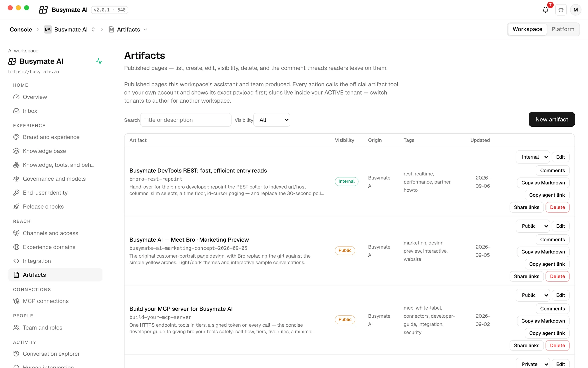The height and width of the screenshot is (368, 588).
Task: Expand the Busymate AI workspace switcher
Action: coord(93,29)
